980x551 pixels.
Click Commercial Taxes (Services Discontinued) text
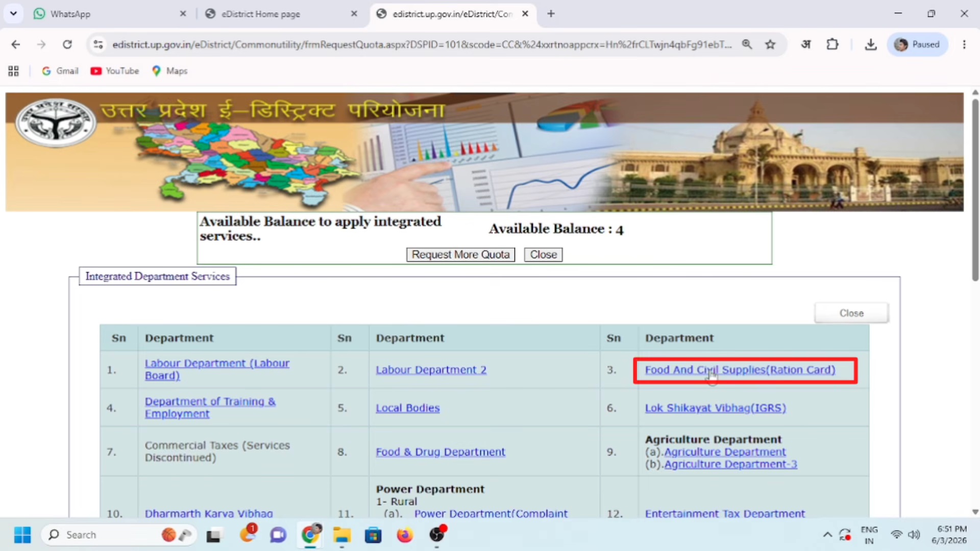217,452
